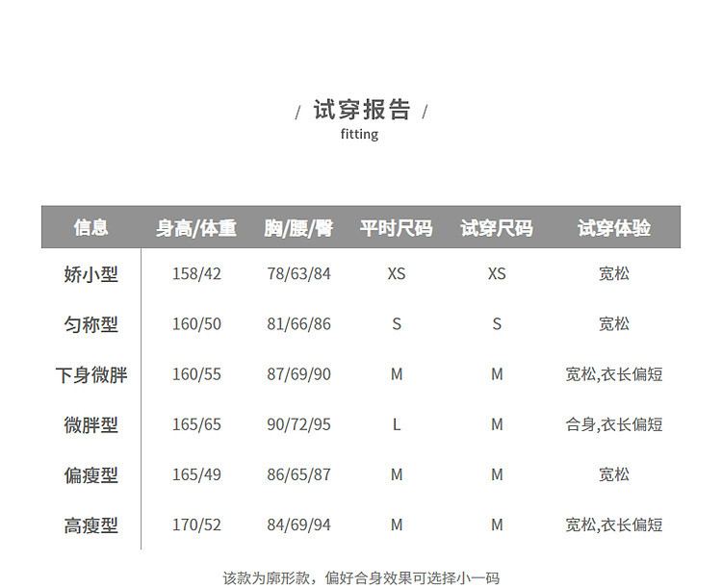Select the 合身,衣长偏短 experience cell
722x588 pixels.
click(613, 424)
